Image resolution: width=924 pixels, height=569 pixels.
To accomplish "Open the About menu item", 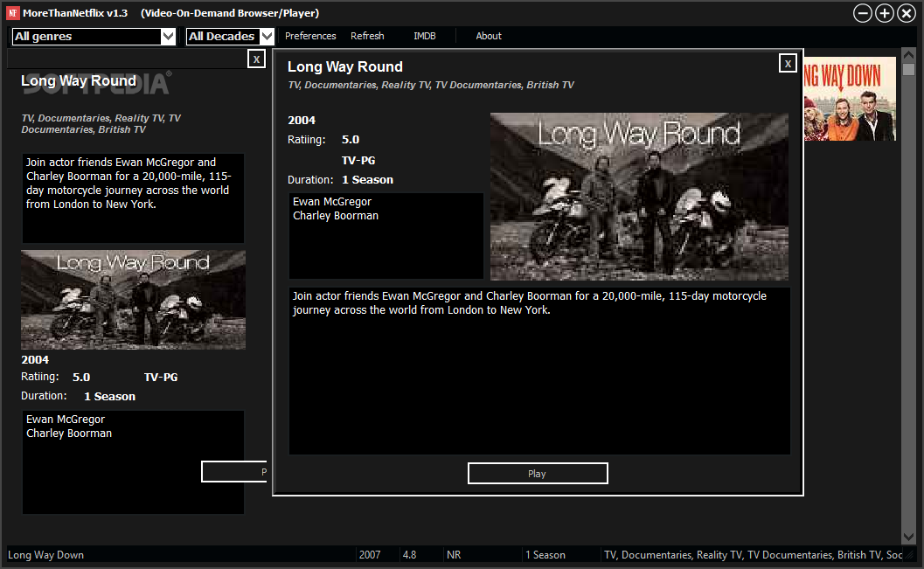I will 489,36.
